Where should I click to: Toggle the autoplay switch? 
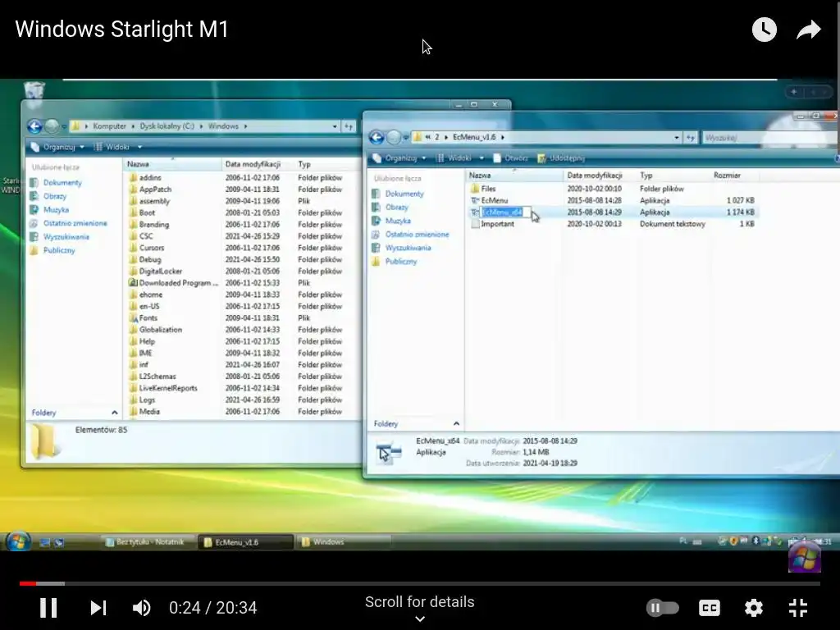(x=662, y=608)
